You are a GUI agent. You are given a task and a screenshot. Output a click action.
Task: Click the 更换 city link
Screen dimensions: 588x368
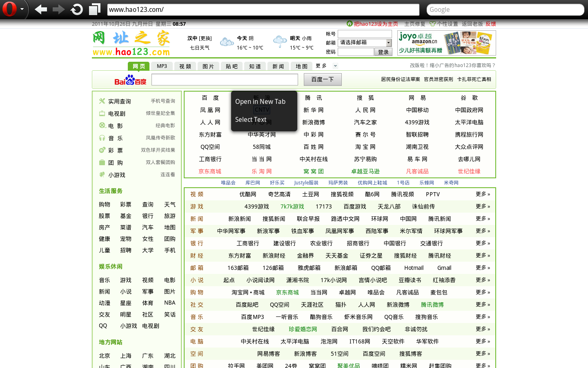click(x=205, y=38)
